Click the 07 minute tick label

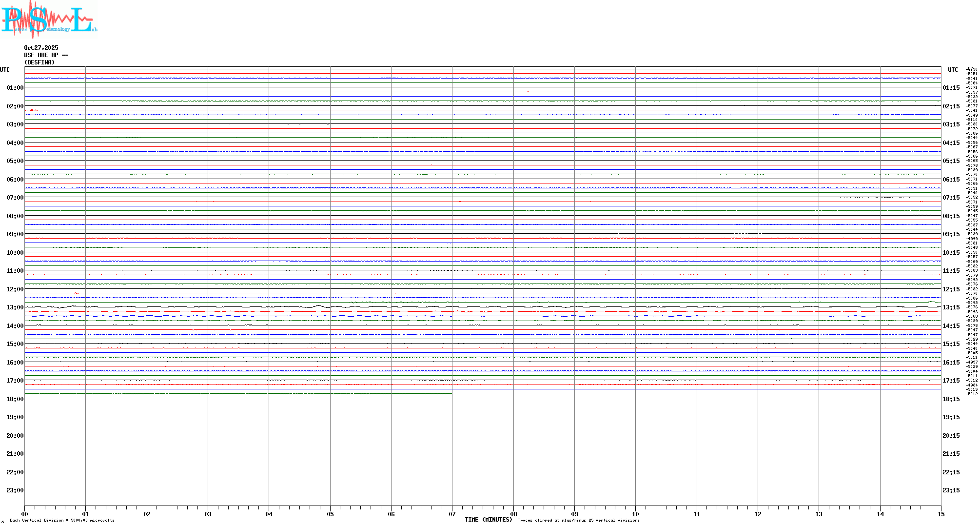[452, 514]
